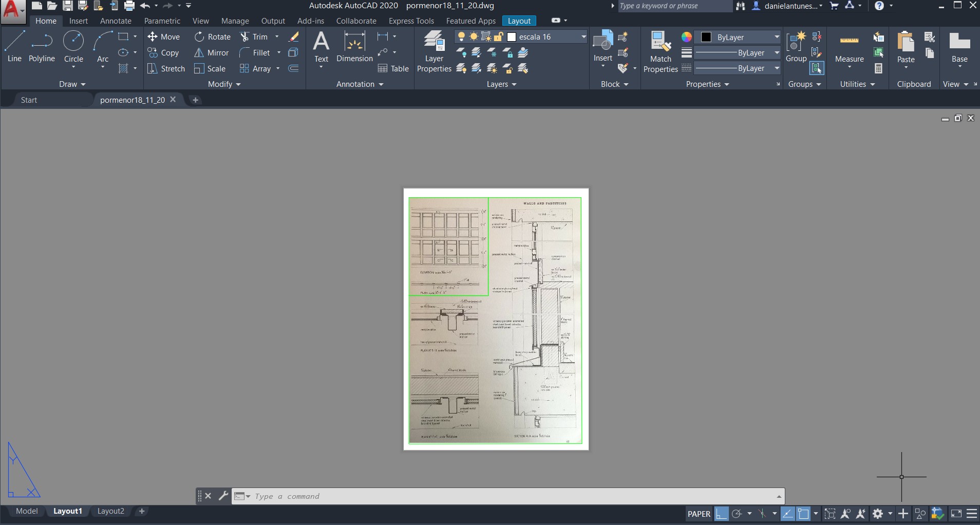Click the Fillet tool
Image resolution: width=980 pixels, height=525 pixels.
point(255,52)
